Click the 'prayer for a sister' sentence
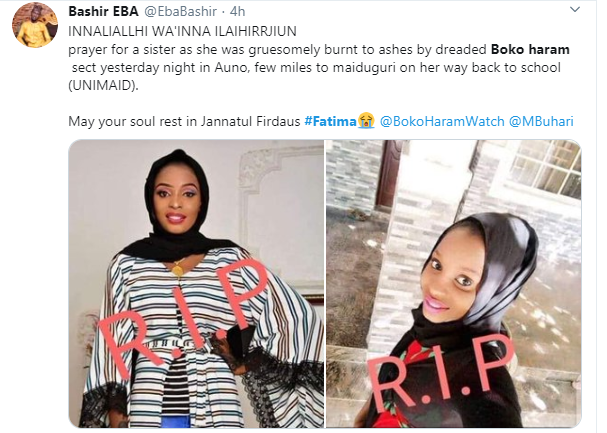 coord(278,50)
